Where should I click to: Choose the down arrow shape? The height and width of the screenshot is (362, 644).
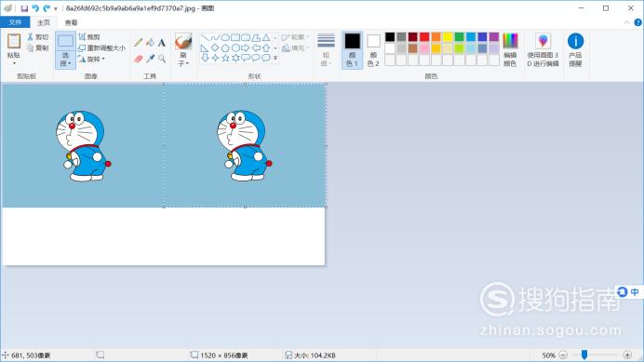[x=205, y=58]
